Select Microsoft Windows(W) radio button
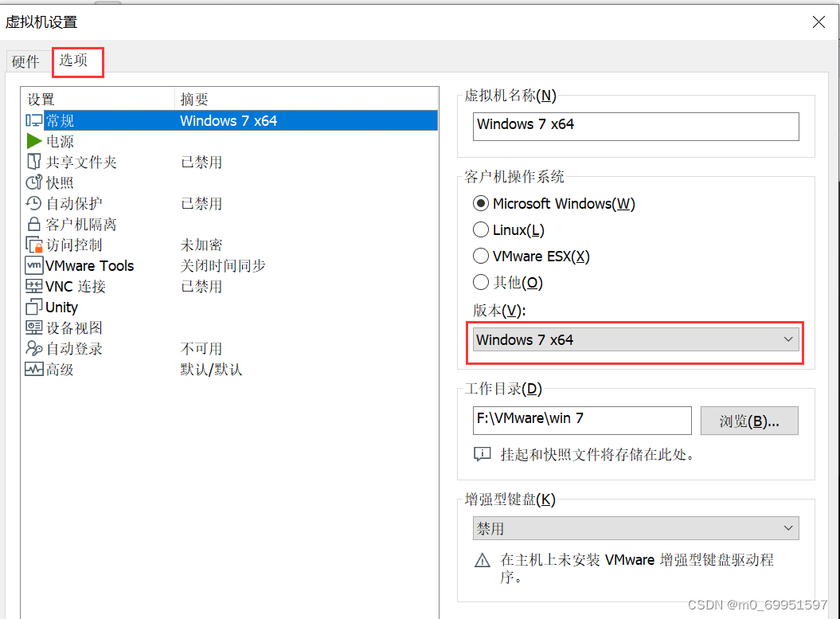This screenshot has height=619, width=840. 481,204
